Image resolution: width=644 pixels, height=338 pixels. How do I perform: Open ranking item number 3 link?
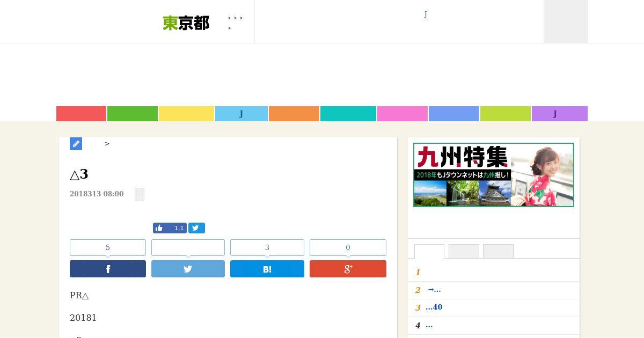pos(434,307)
